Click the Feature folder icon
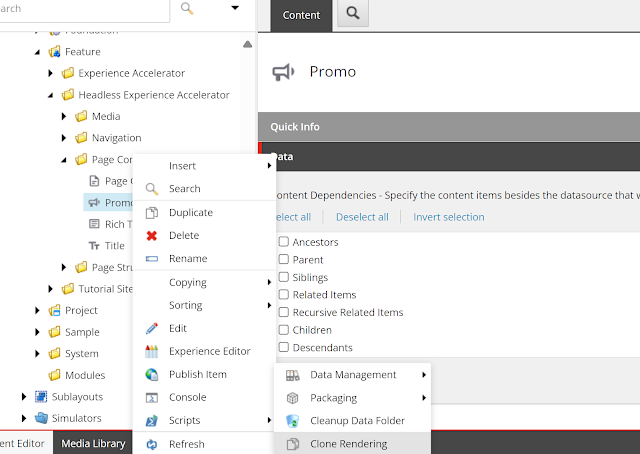This screenshot has height=454, width=640. coord(55,52)
